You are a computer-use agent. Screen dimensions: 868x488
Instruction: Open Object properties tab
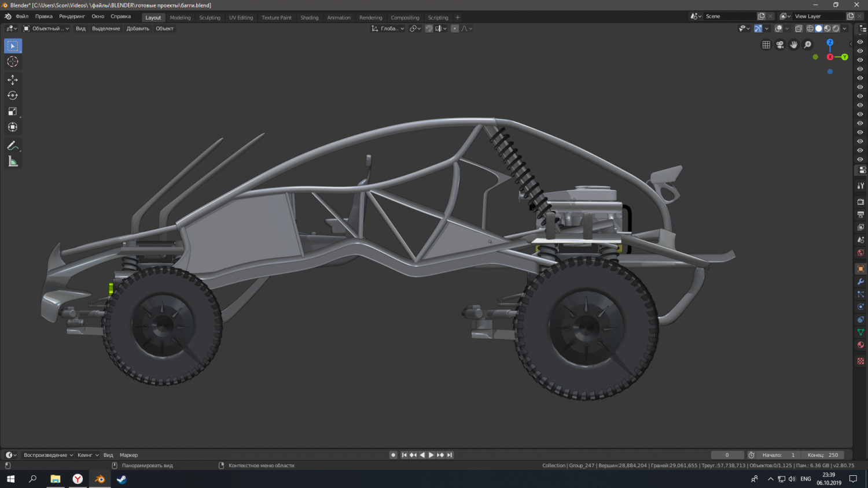tap(861, 269)
